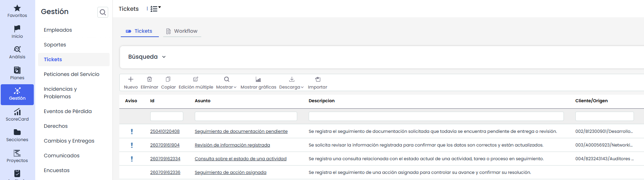
Task: Open Favoritos in the left sidebar
Action: (17, 11)
